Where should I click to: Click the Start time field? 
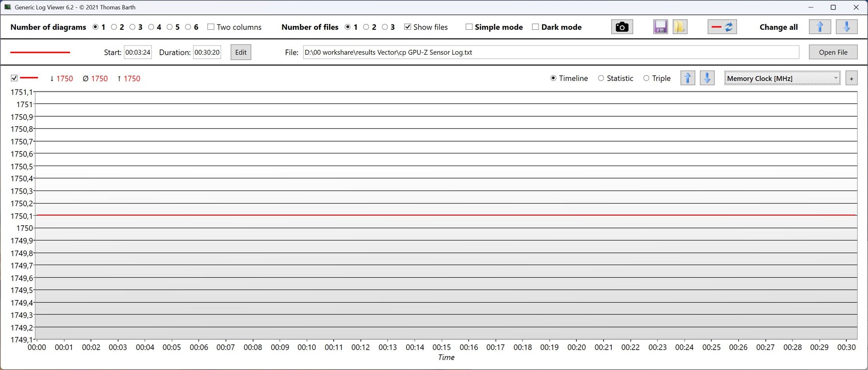point(138,52)
